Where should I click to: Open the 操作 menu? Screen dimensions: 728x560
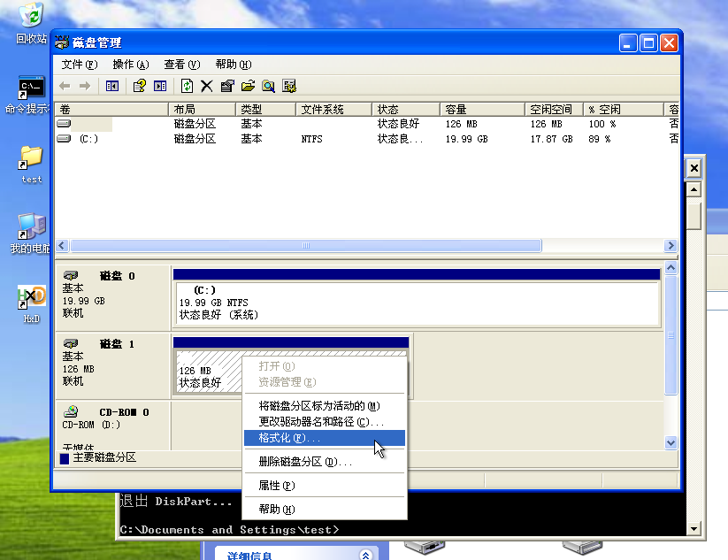click(129, 65)
